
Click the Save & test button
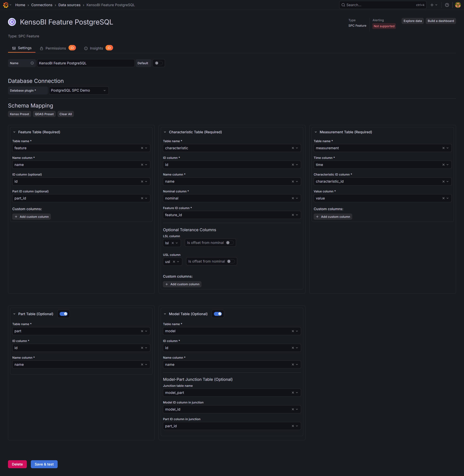44,464
